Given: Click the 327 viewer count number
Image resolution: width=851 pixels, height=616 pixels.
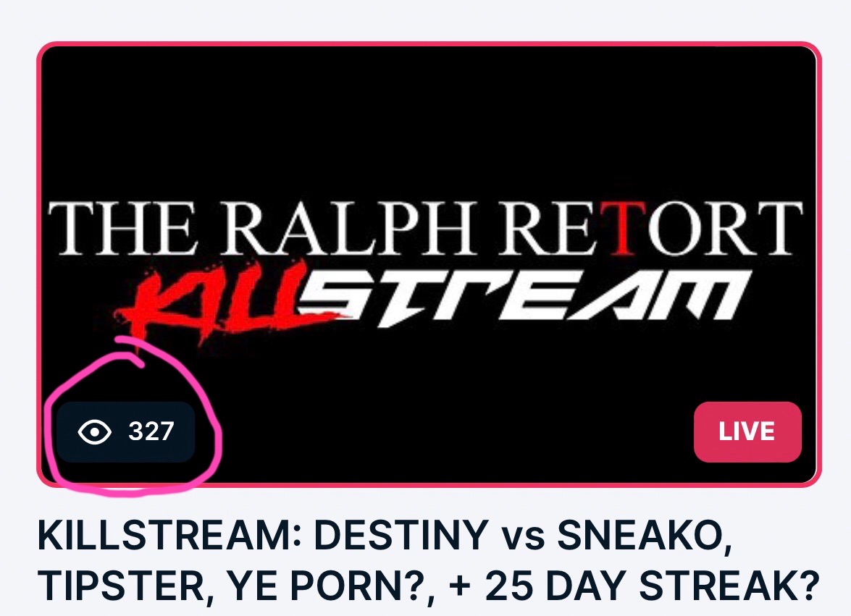Looking at the screenshot, I should pyautogui.click(x=151, y=431).
